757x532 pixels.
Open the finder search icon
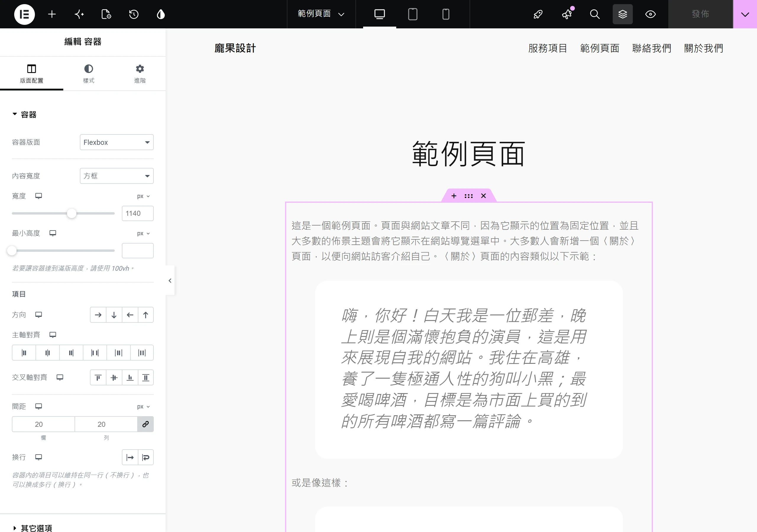click(x=595, y=14)
